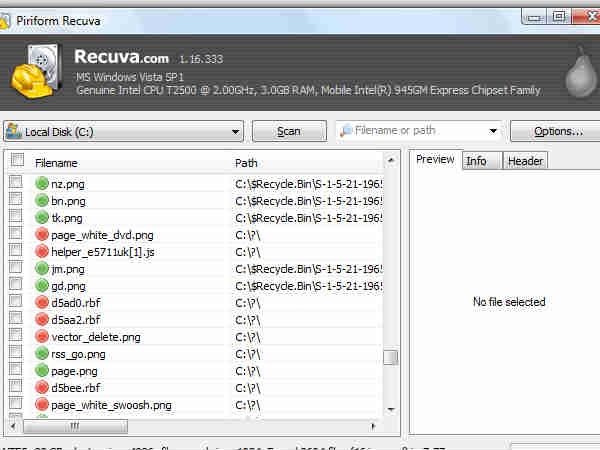Click the Recycle.Bin path of gd.png
Screen dimensions: 600x450
(x=308, y=286)
